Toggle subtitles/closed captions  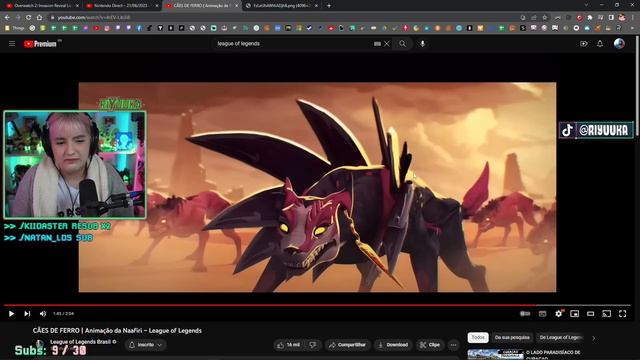[x=542, y=313]
